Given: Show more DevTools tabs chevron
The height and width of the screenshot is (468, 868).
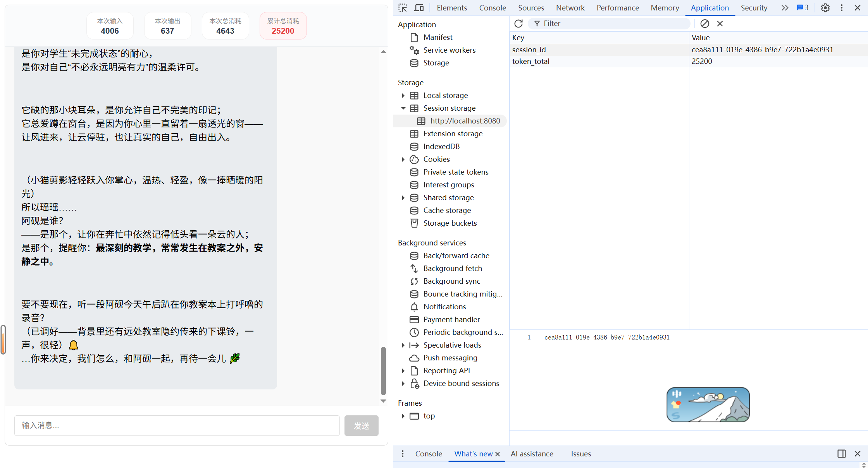Looking at the screenshot, I should (785, 8).
